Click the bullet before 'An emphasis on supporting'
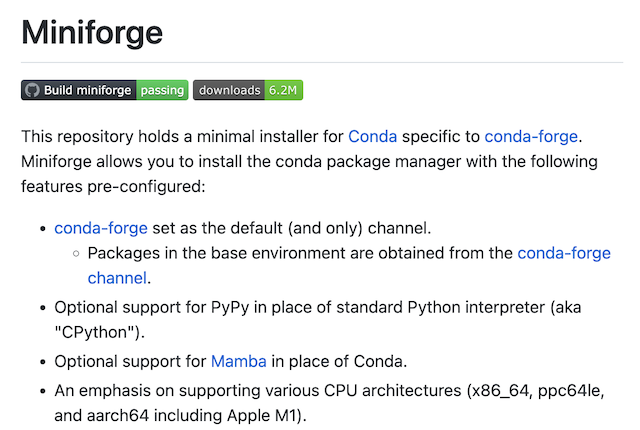Image resolution: width=640 pixels, height=430 pixels. (43, 392)
